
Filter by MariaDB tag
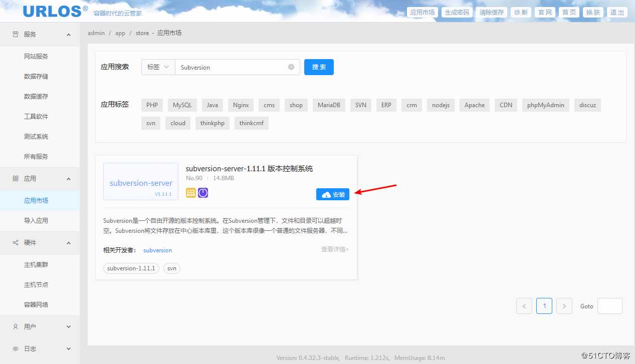coord(329,105)
